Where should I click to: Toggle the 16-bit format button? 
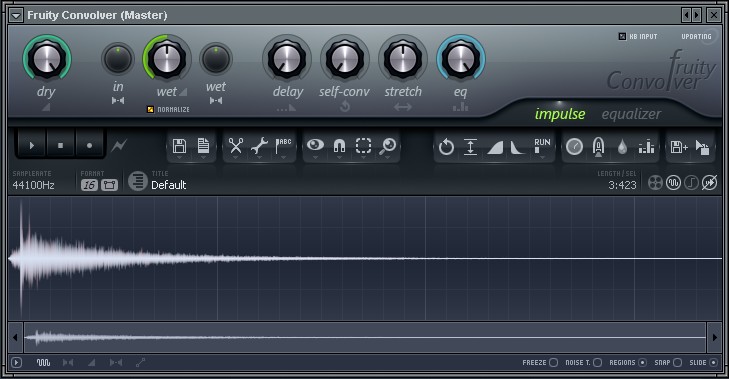[89, 185]
